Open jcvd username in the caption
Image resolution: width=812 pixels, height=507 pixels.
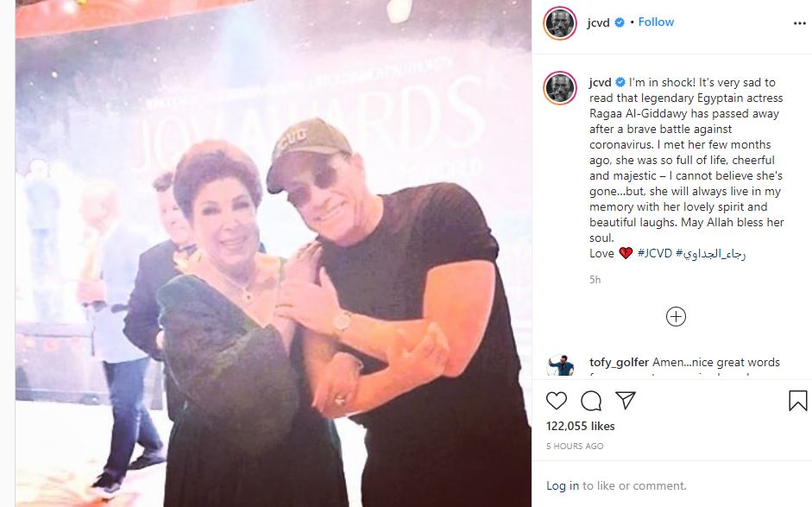point(601,82)
